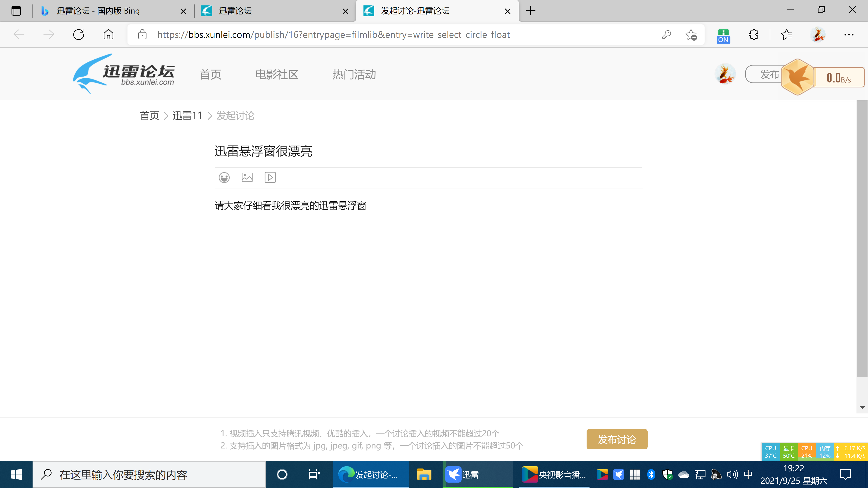Screen dimensions: 868x488
Task: Open the favorites list dropdown
Action: (x=786, y=34)
